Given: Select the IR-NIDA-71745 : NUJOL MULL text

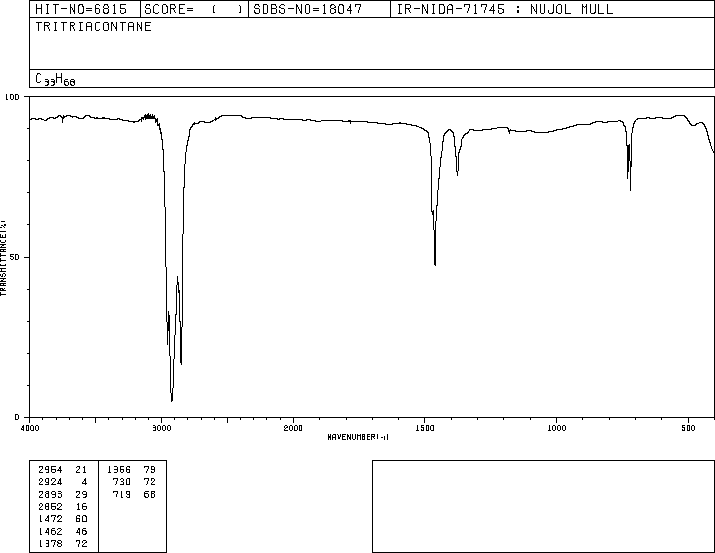Looking at the screenshot, I should tap(505, 9).
